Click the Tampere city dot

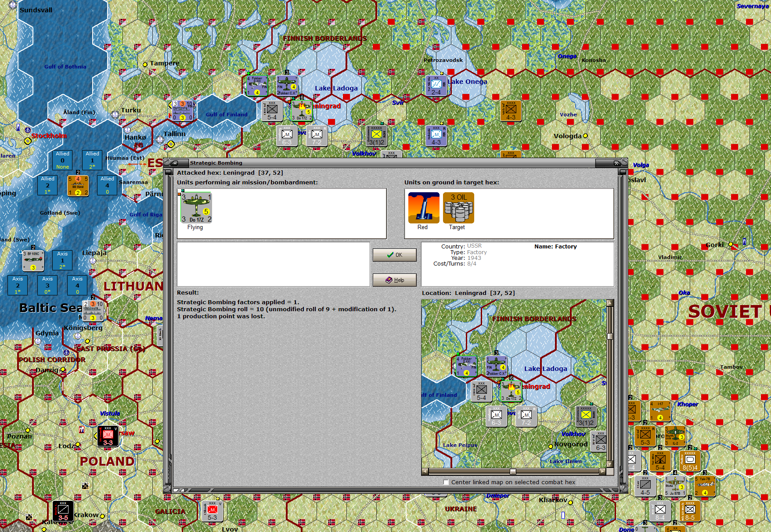(x=145, y=65)
